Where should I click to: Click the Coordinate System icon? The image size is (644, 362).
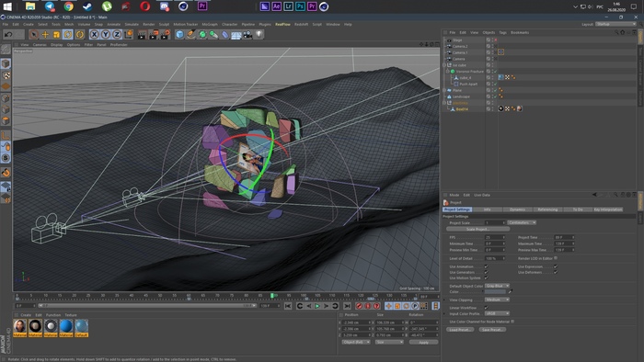tap(129, 35)
